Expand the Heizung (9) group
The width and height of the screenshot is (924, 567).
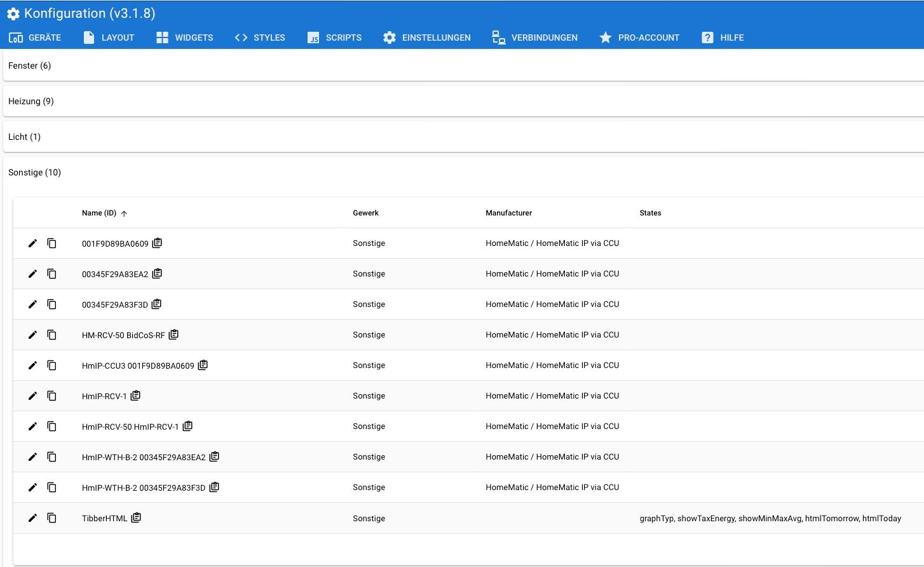[x=463, y=101]
